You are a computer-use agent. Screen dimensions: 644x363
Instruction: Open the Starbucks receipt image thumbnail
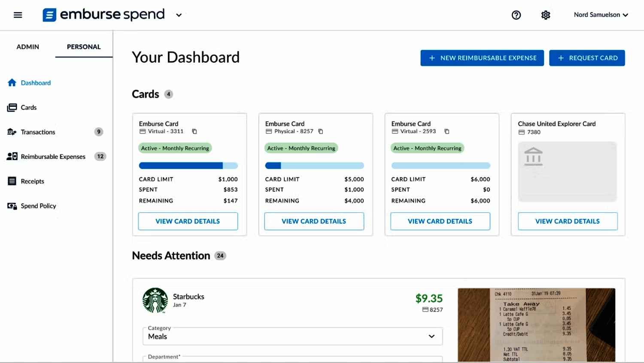click(x=536, y=325)
